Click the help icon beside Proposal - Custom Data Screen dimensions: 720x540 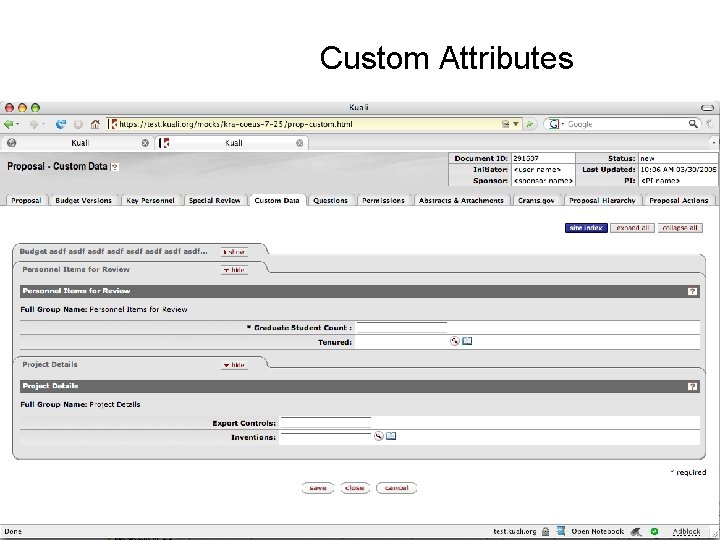point(115,167)
